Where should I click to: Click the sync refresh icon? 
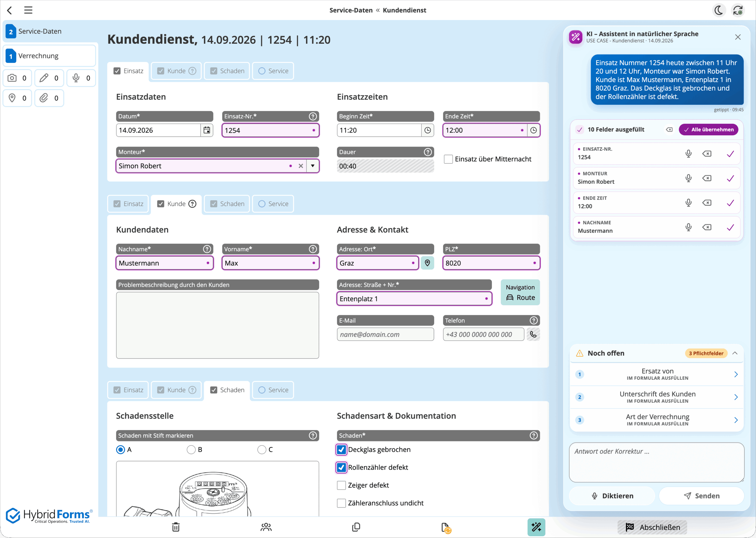coord(738,10)
